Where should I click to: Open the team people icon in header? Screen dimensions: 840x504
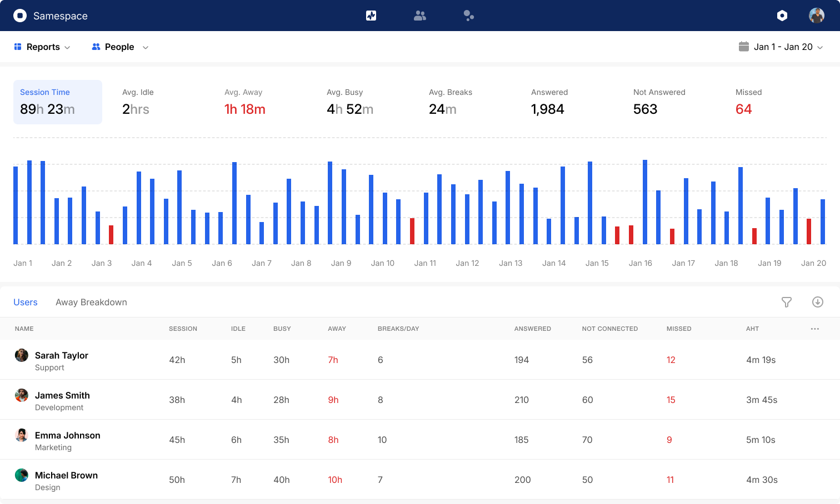[x=420, y=16]
